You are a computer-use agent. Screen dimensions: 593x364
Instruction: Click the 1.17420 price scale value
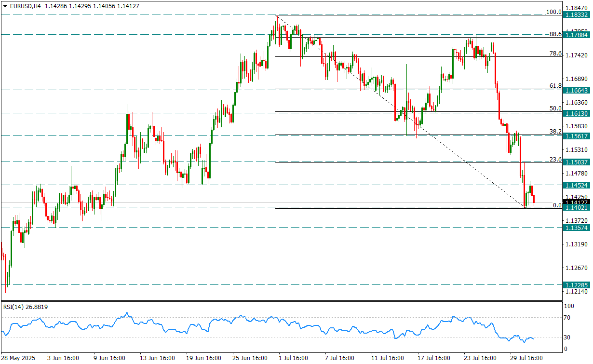[578, 55]
